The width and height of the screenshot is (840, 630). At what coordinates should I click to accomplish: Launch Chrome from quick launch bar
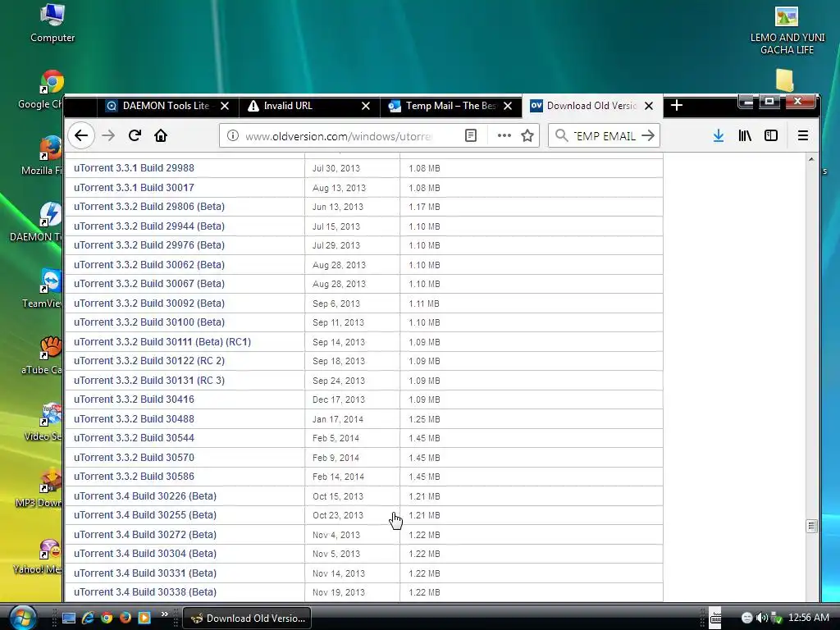click(x=107, y=618)
